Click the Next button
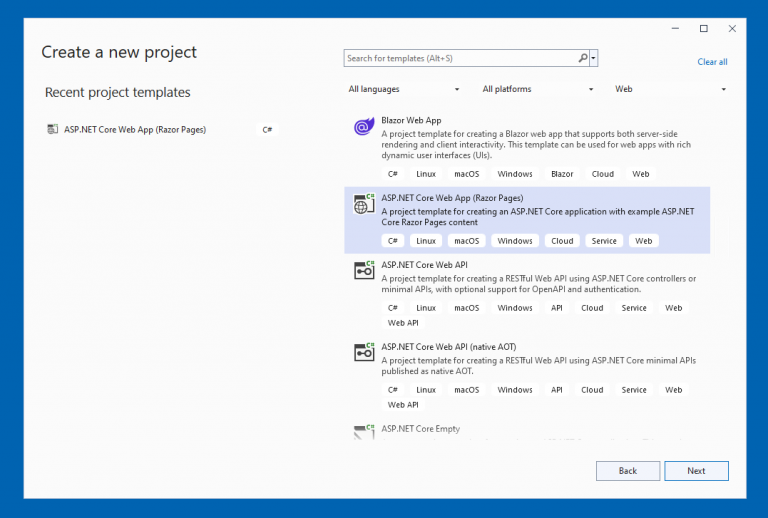 696,471
